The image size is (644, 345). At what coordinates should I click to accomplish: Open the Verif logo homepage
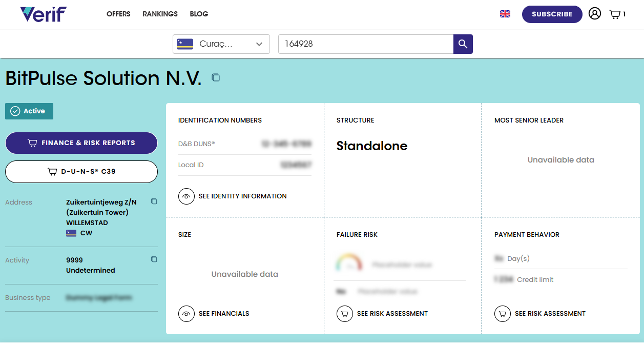click(44, 14)
